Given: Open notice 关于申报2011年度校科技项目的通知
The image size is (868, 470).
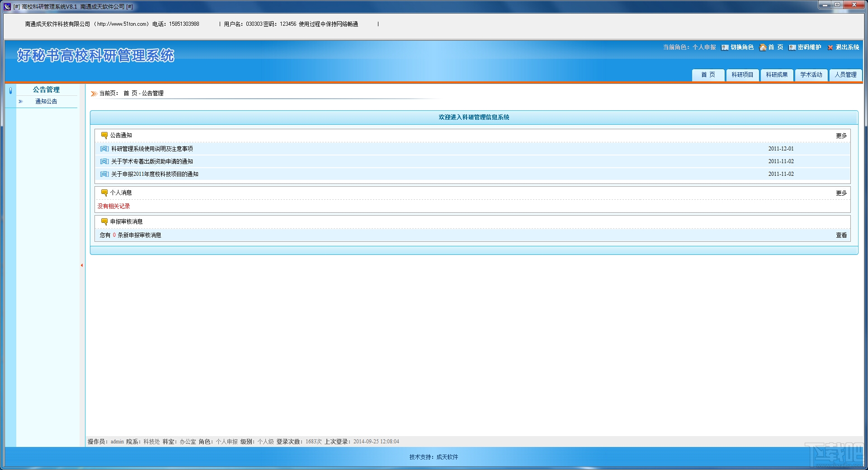Looking at the screenshot, I should (155, 174).
